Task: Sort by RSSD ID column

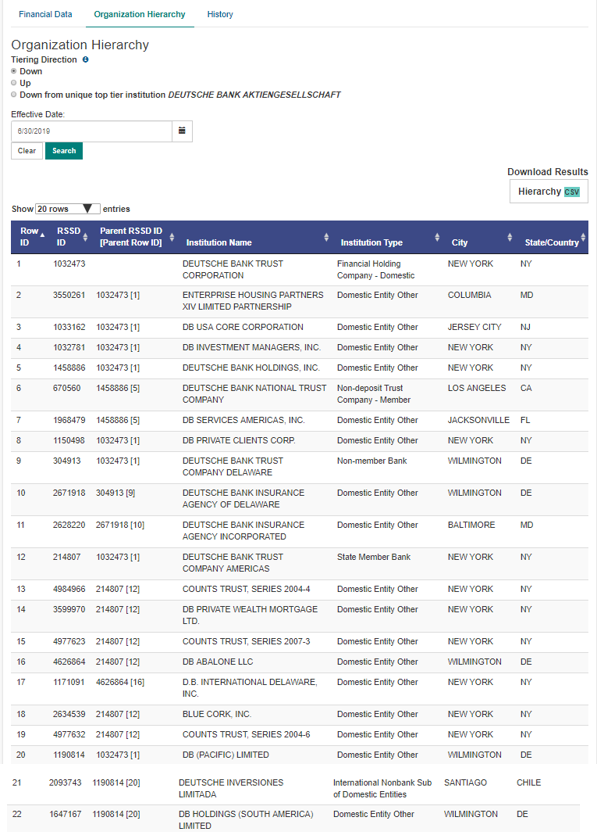Action: pyautogui.click(x=72, y=237)
